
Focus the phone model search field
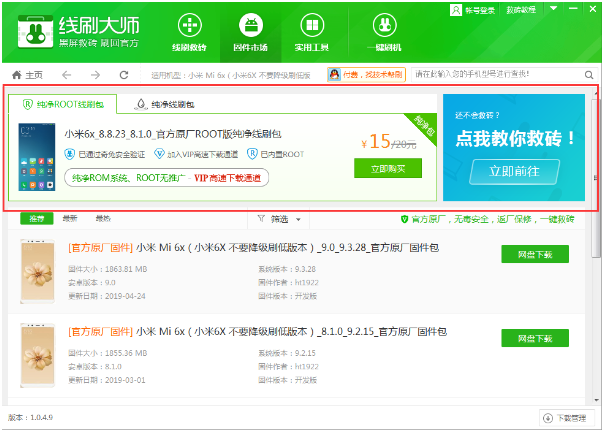click(496, 74)
